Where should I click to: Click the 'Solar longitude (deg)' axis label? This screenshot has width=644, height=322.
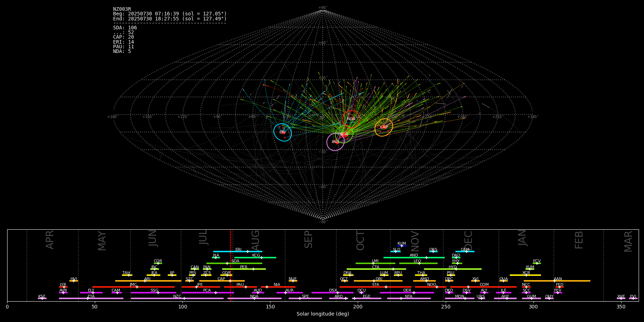coord(323,314)
